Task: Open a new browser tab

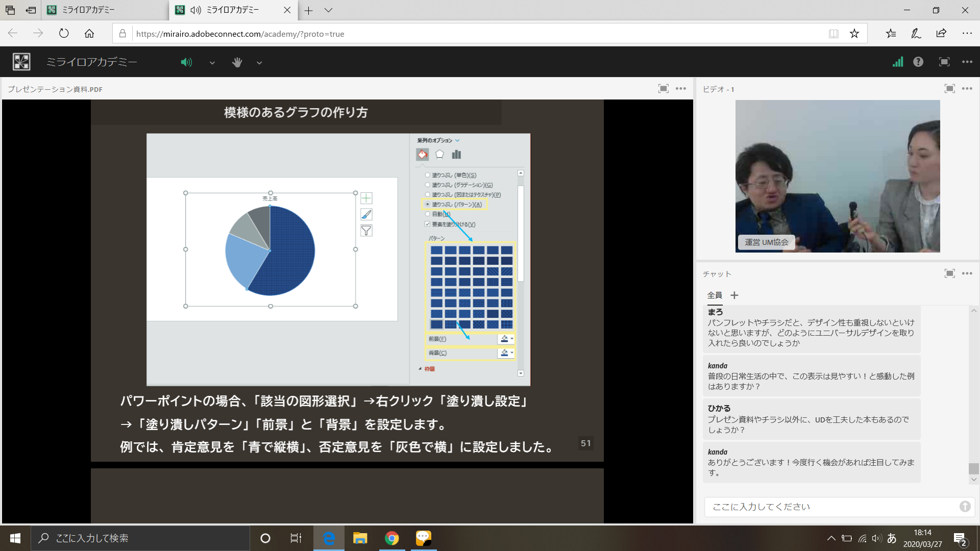Action: (308, 10)
